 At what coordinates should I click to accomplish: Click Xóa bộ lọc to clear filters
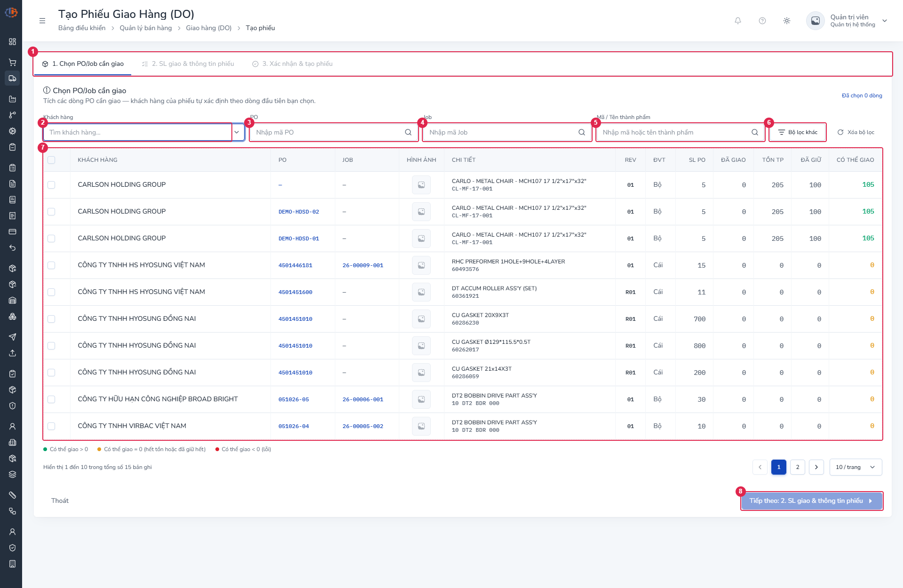point(855,132)
